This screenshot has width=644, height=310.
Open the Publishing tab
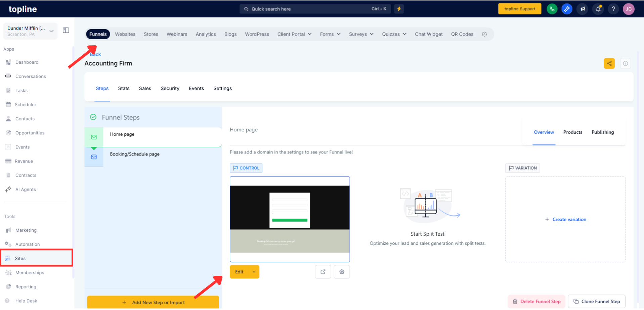[x=603, y=132]
